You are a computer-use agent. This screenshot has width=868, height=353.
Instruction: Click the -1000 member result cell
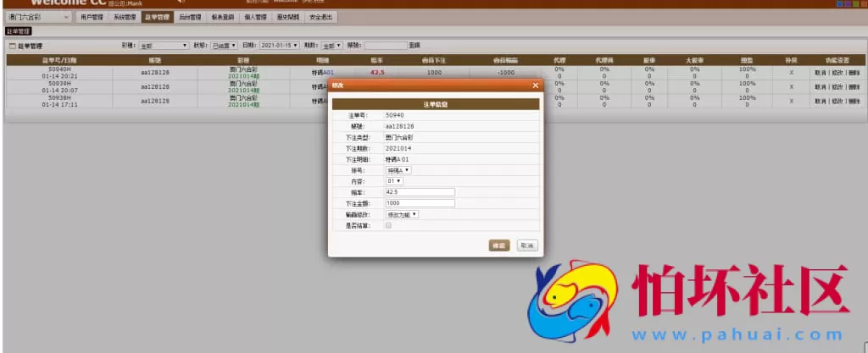click(505, 72)
